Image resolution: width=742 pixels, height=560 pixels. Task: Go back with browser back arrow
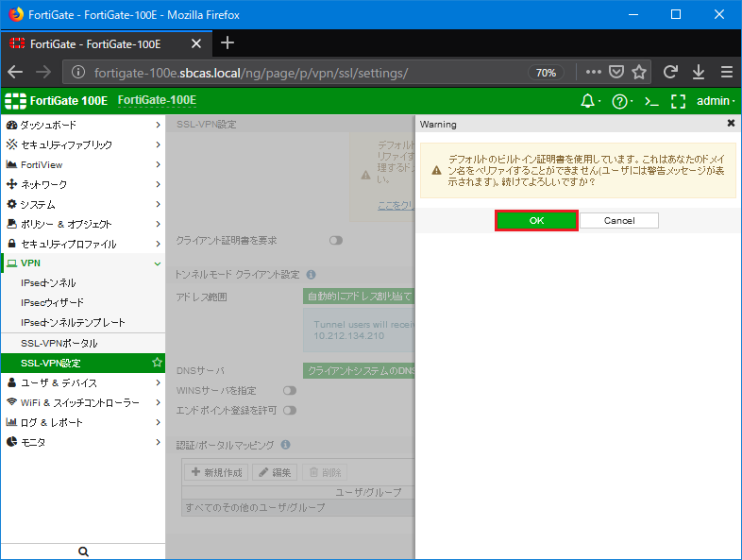pyautogui.click(x=15, y=73)
